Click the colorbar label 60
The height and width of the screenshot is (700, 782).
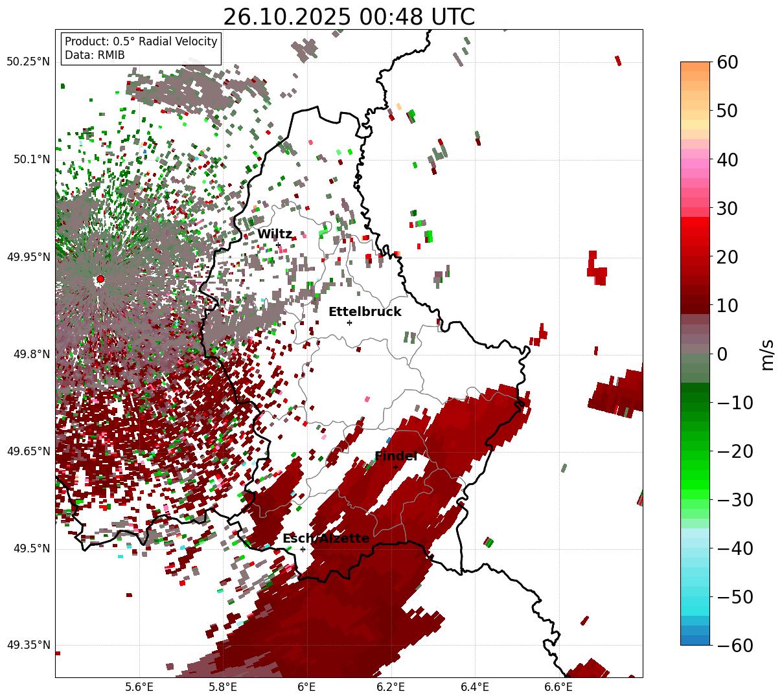[x=727, y=62]
